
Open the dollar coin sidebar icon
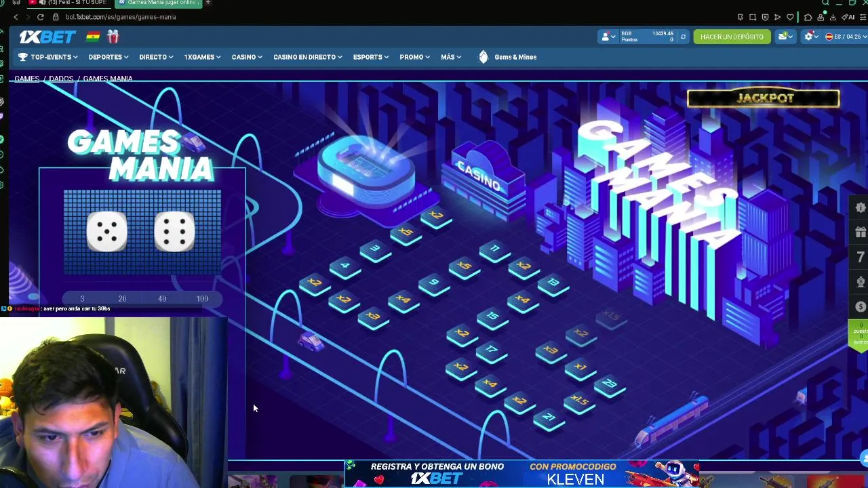coord(861,306)
